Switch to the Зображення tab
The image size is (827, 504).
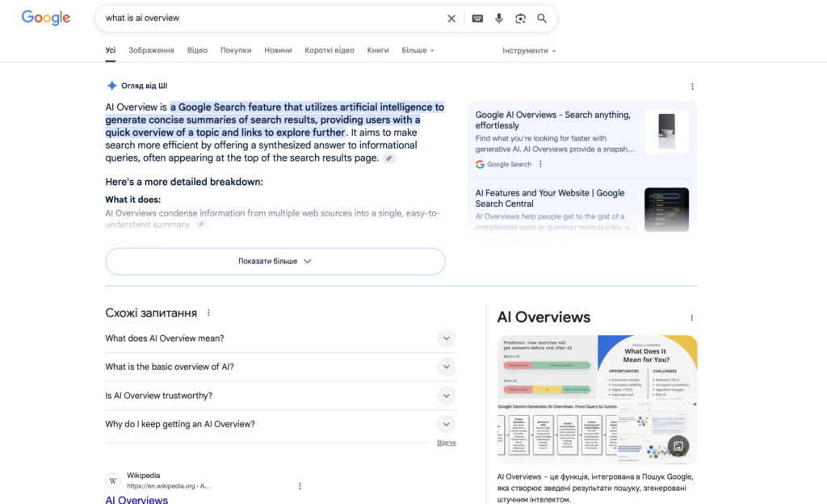153,50
